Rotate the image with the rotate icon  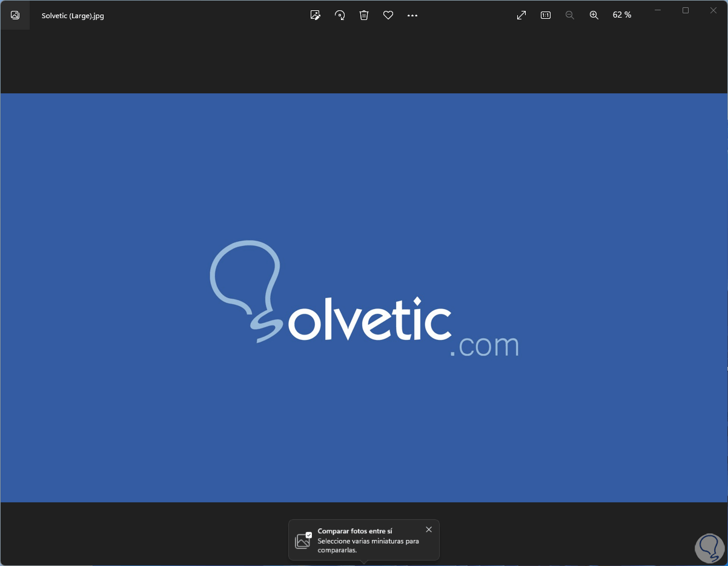[340, 15]
